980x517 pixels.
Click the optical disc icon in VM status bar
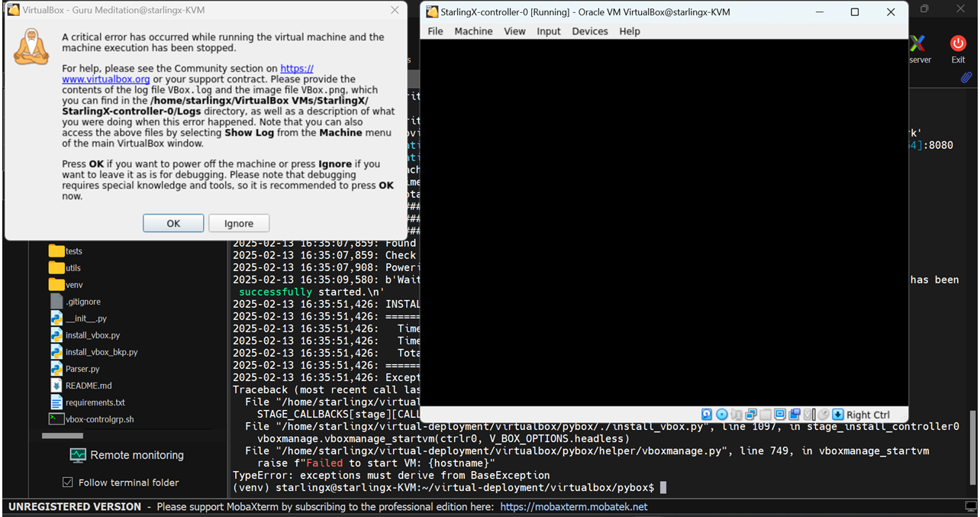pyautogui.click(x=721, y=415)
